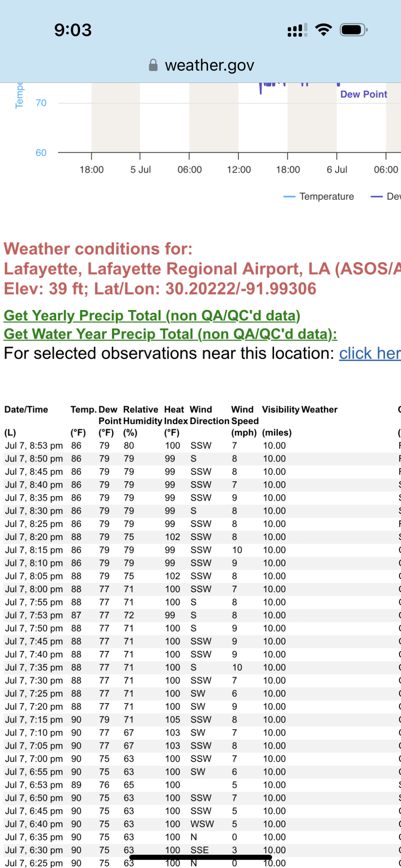Tap the 9:03 clock in status bar
The width and height of the screenshot is (401, 868).
pyautogui.click(x=73, y=30)
